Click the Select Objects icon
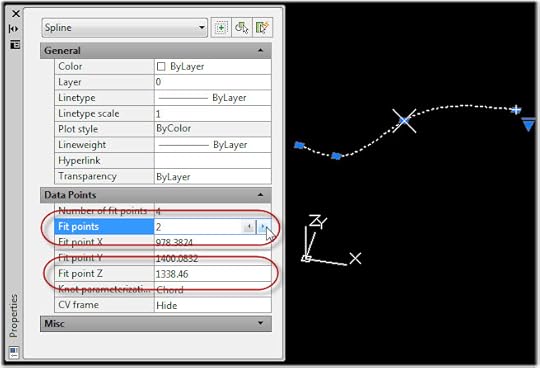Viewport: 540px width, 368px height. point(242,28)
